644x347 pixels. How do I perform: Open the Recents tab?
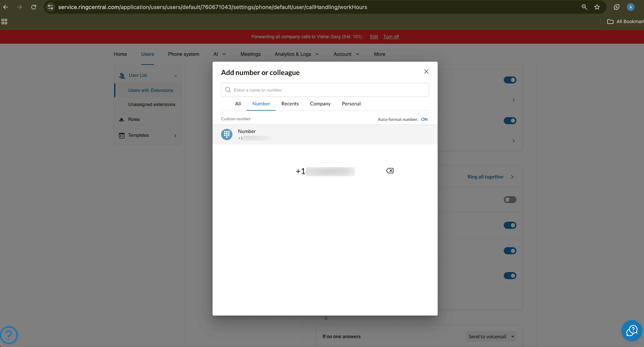pyautogui.click(x=290, y=104)
